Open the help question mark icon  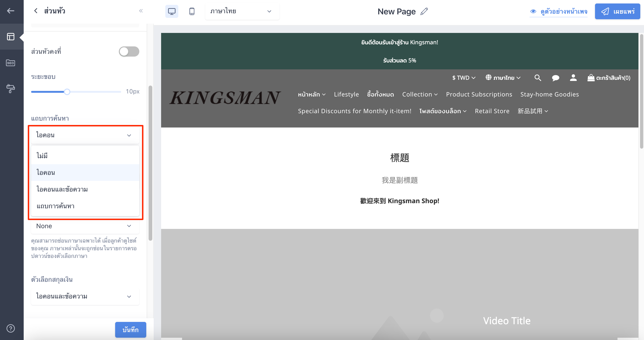[x=10, y=328]
